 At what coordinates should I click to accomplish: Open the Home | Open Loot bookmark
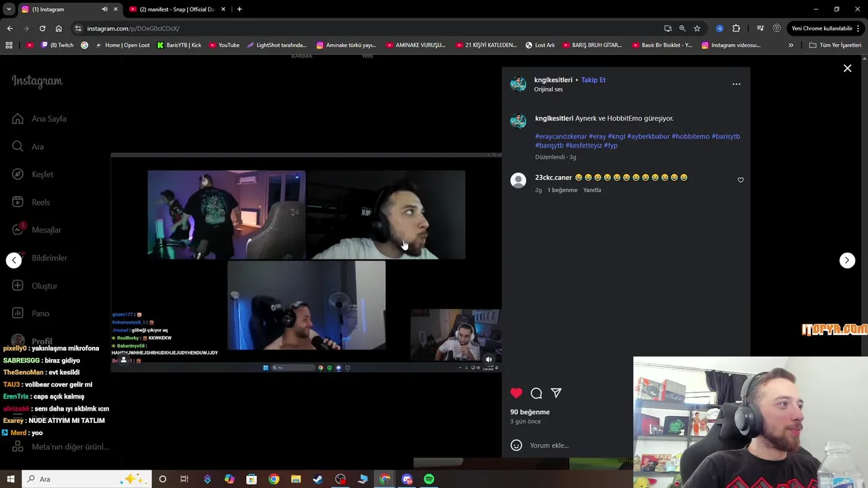(122, 45)
